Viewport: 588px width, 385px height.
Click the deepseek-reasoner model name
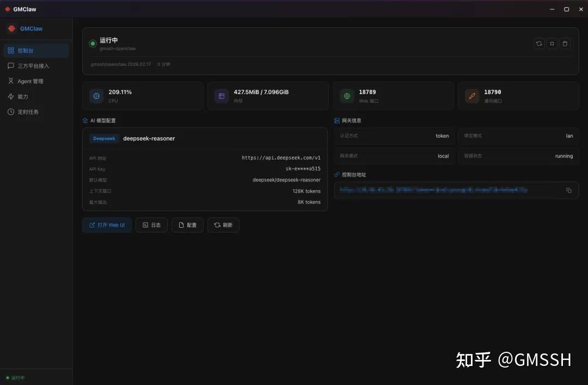point(149,138)
